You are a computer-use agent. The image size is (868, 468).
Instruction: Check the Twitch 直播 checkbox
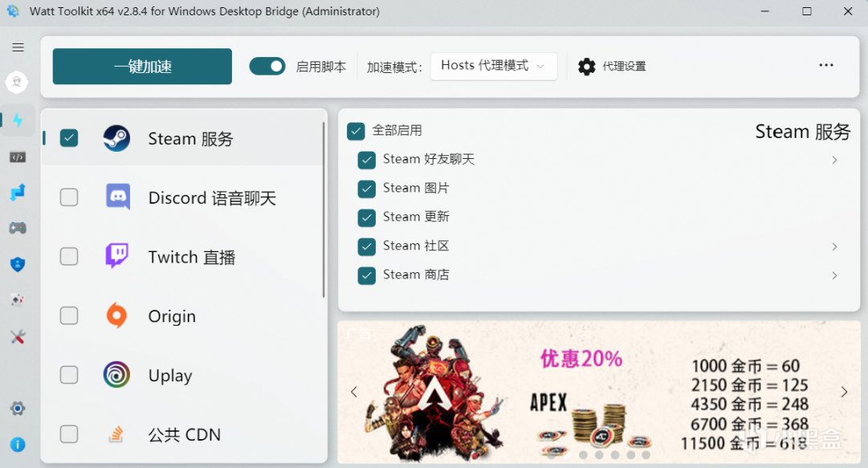pos(69,256)
